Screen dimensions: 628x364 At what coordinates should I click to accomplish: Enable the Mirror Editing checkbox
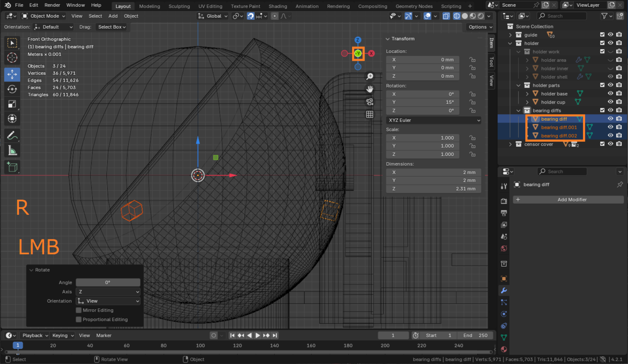coord(79,310)
